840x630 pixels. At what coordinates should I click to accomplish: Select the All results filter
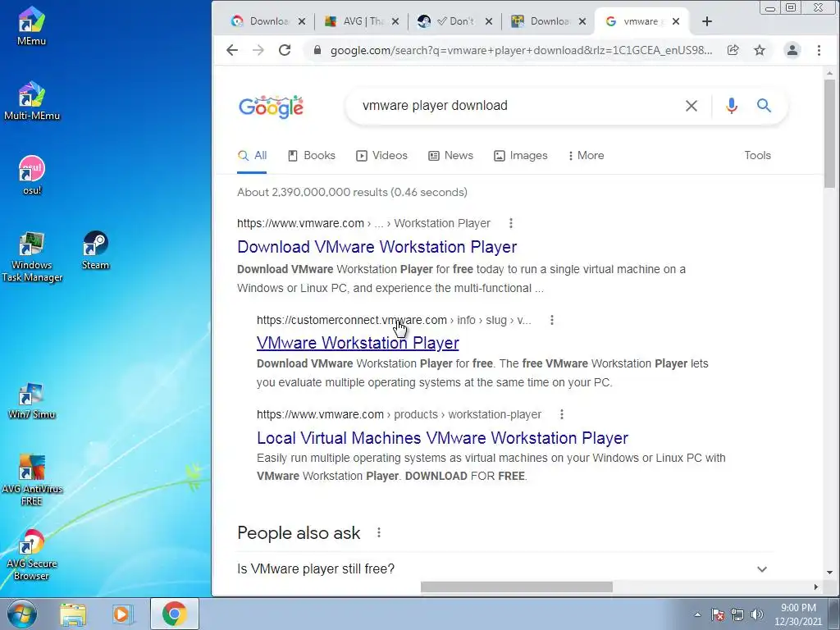tap(252, 155)
